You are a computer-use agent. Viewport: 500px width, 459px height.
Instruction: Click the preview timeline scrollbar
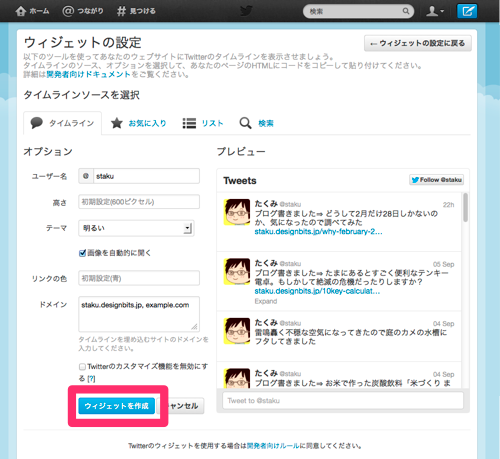pos(465,207)
